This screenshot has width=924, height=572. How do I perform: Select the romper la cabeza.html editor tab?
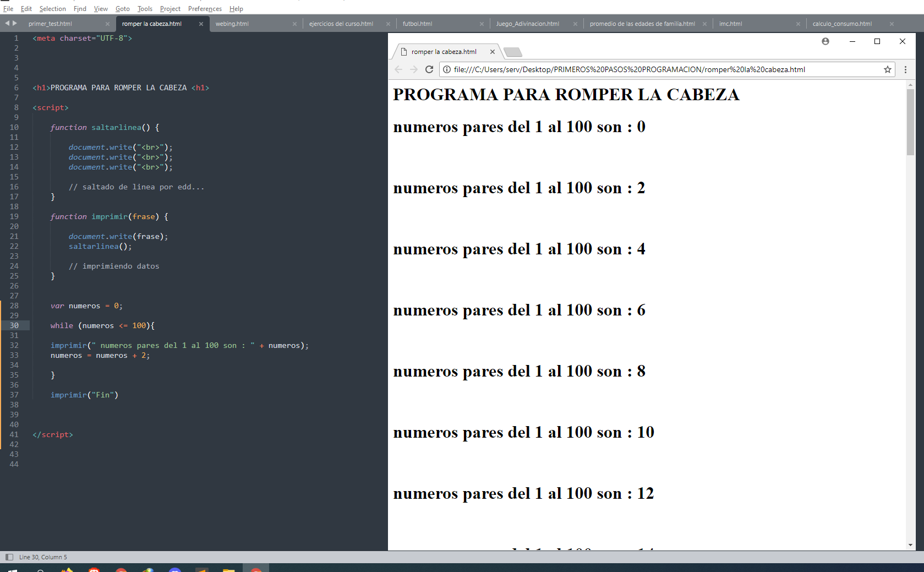click(152, 24)
